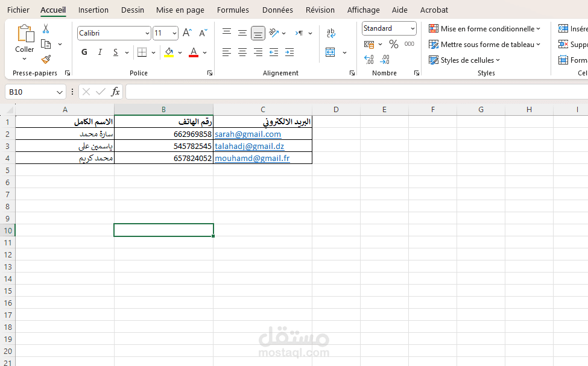Open Styles de cellules gallery
Image resolution: width=588 pixels, height=366 pixels.
point(464,60)
